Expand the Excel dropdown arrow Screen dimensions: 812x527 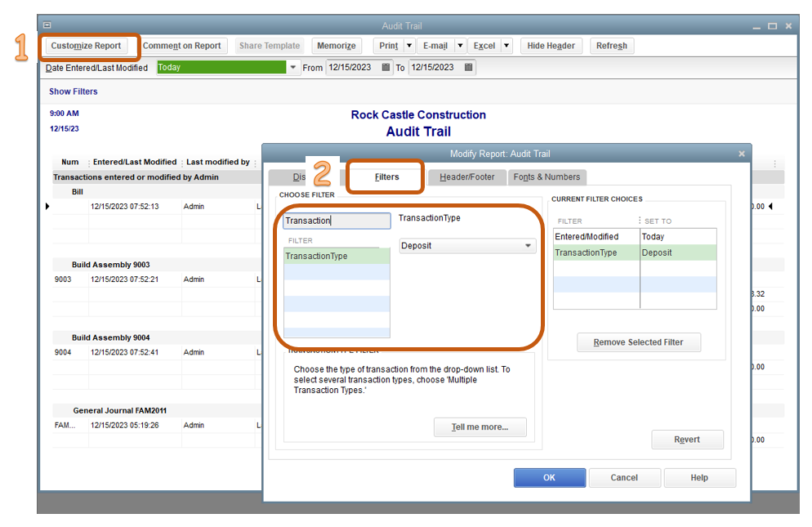tap(506, 46)
